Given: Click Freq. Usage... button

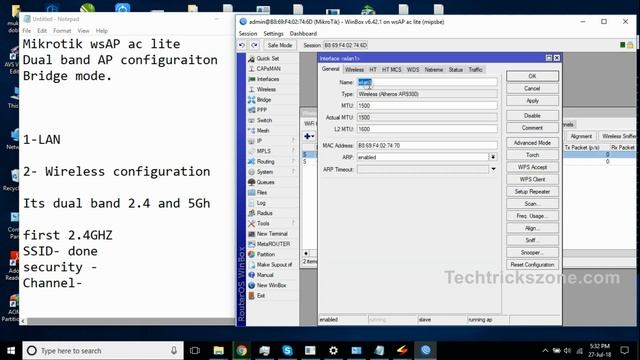Looking at the screenshot, I should tap(532, 216).
